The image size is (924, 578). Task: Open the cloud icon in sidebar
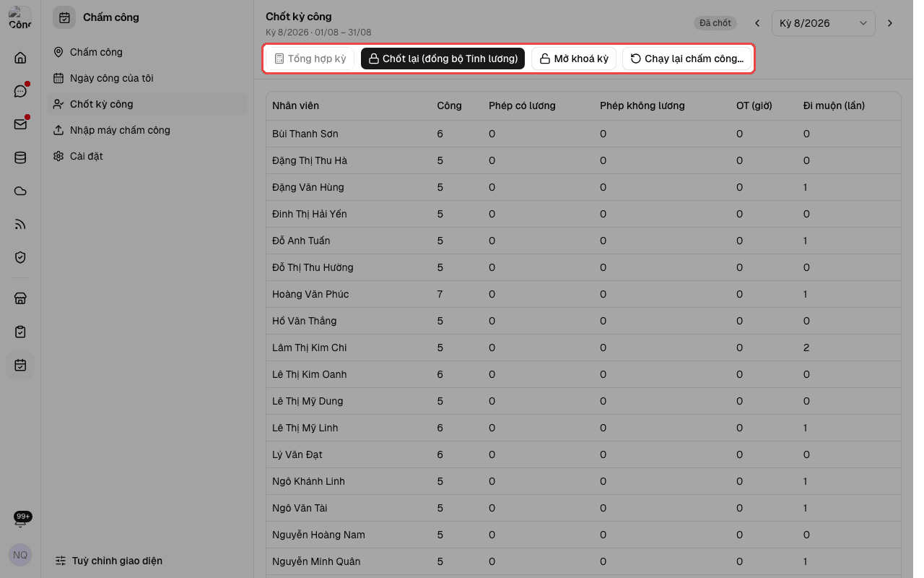click(x=20, y=191)
